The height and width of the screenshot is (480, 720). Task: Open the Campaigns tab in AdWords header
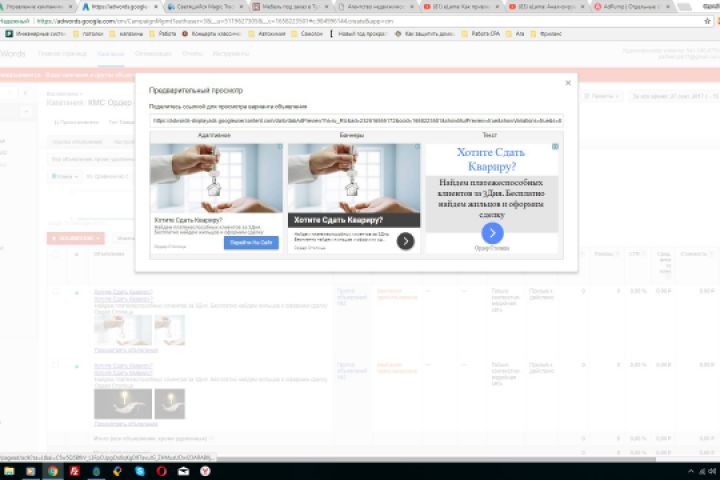point(111,54)
